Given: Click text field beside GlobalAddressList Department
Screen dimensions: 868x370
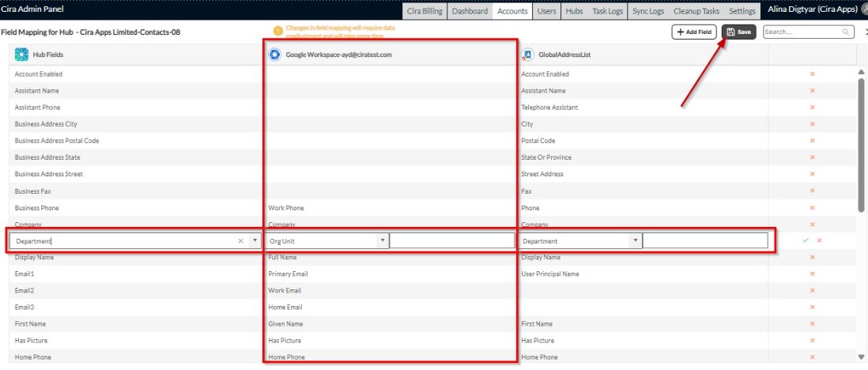Looking at the screenshot, I should coord(705,240).
